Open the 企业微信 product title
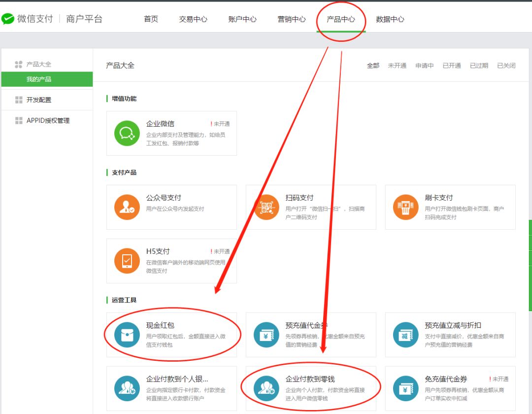 click(160, 124)
